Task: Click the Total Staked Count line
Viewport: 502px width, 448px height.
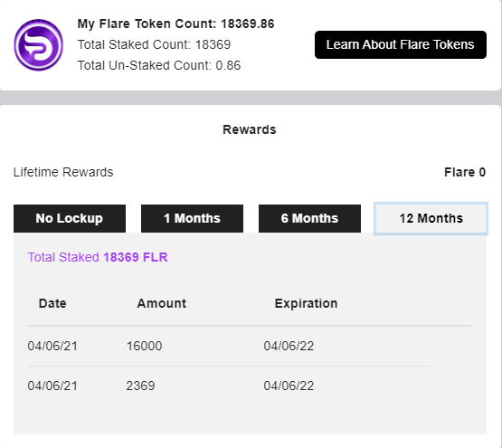Action: [x=154, y=44]
